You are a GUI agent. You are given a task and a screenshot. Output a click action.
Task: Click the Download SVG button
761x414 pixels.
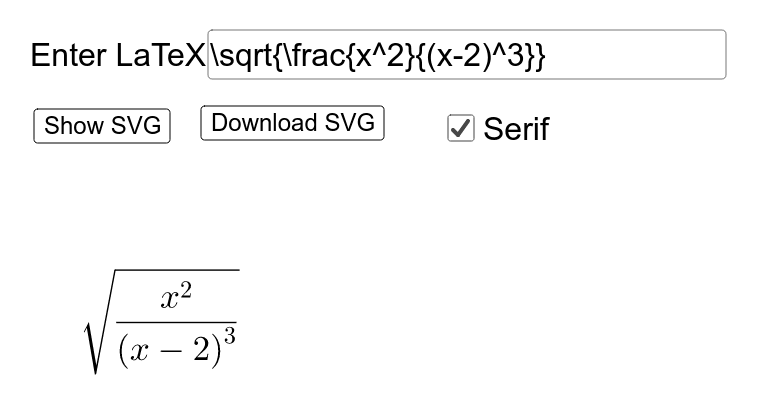[292, 123]
